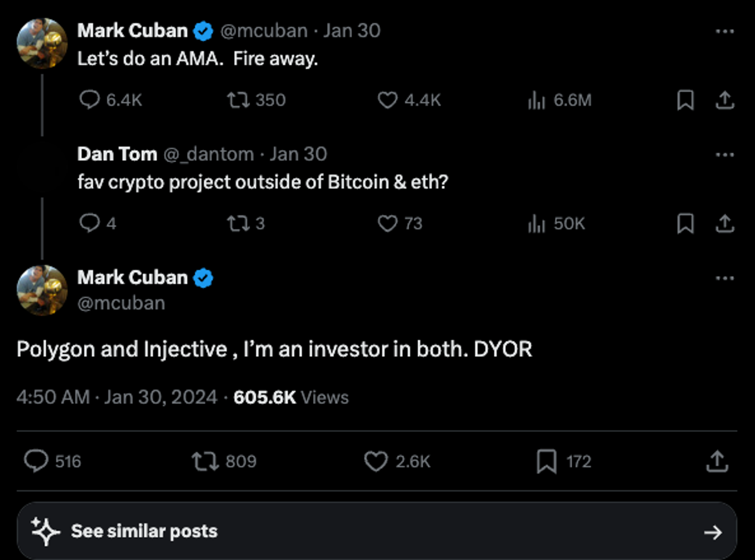Like the AMA post with 4.4K likes
Image resolution: width=755 pixels, height=560 pixels.
pyautogui.click(x=388, y=100)
